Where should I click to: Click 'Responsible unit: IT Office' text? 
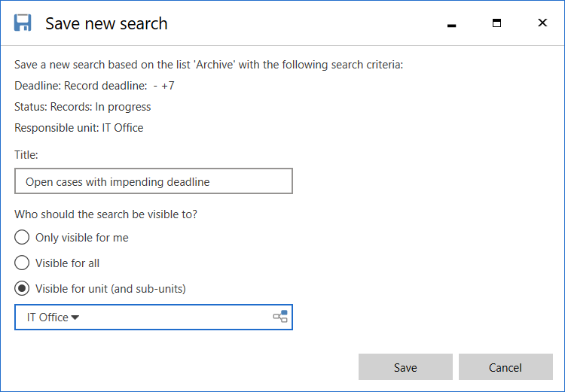click(79, 128)
